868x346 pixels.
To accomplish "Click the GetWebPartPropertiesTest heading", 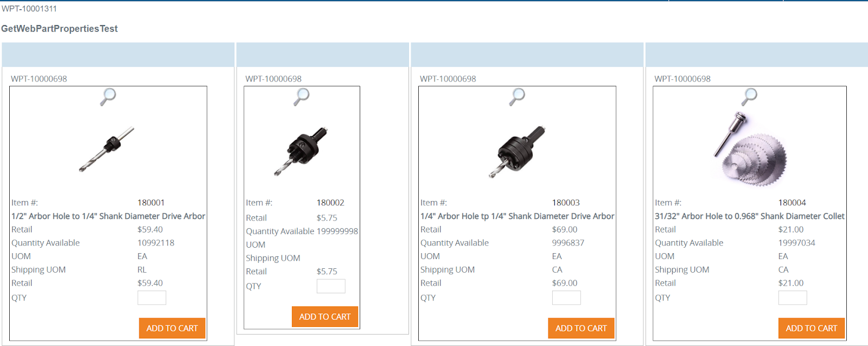I will (60, 29).
